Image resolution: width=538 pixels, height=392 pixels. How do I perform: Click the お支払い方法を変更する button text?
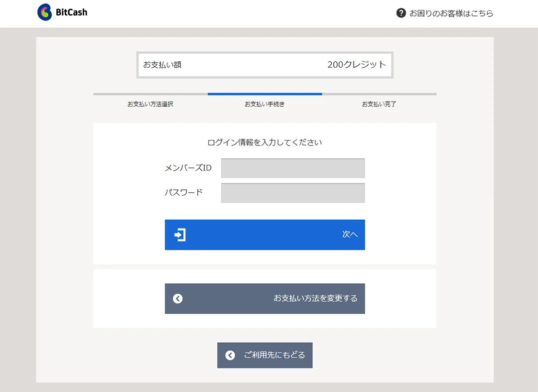tap(315, 298)
